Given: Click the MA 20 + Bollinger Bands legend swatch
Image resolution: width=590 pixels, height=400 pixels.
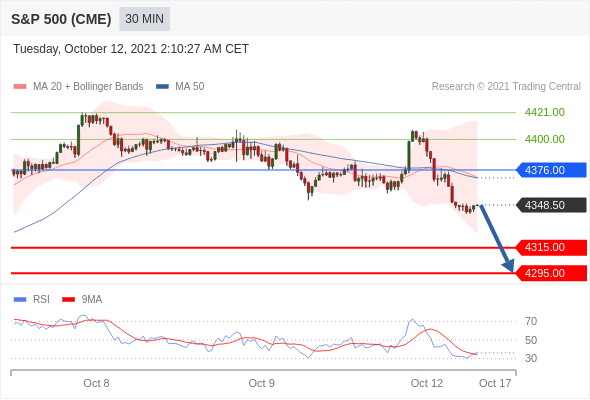Looking at the screenshot, I should (x=20, y=87).
